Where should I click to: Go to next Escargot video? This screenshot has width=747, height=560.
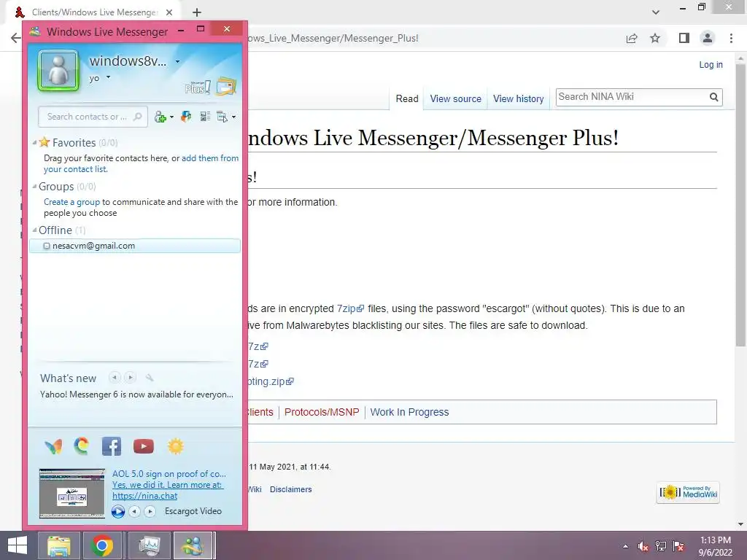[x=150, y=511]
